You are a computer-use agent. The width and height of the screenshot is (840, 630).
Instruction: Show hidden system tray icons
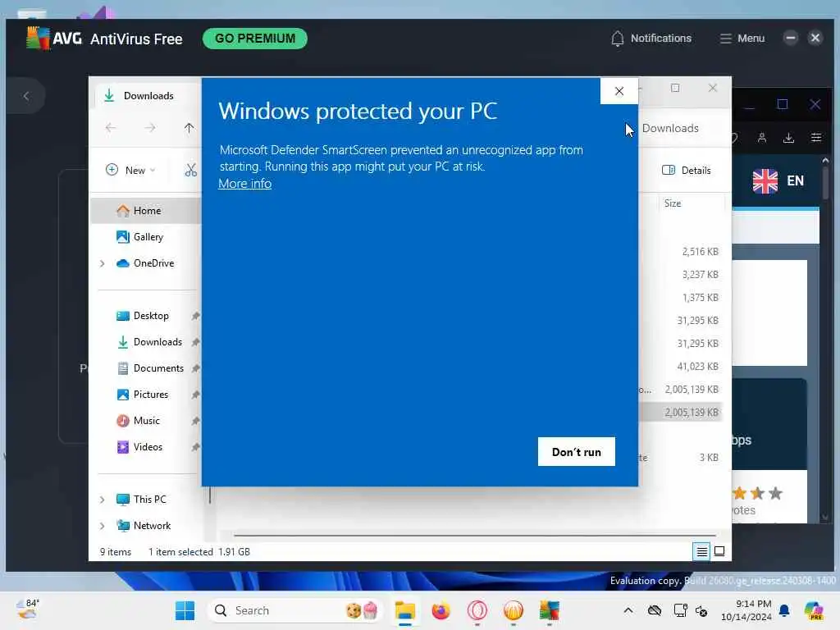(x=628, y=610)
